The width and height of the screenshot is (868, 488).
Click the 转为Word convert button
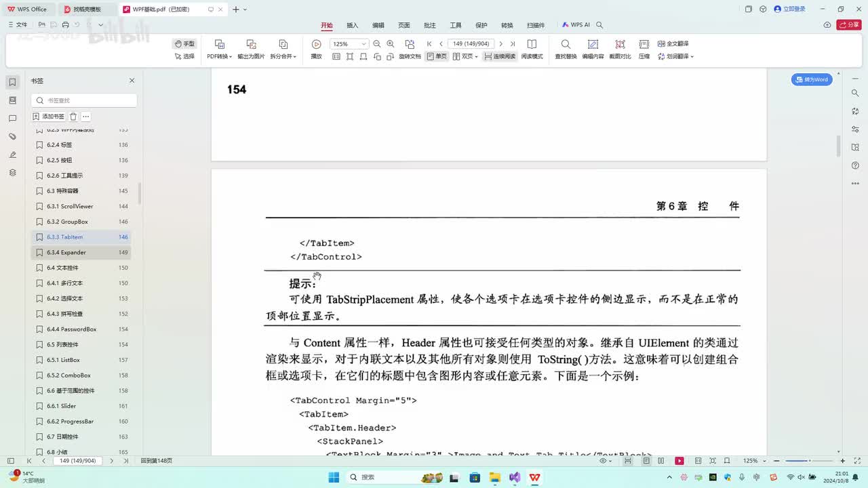coord(812,80)
